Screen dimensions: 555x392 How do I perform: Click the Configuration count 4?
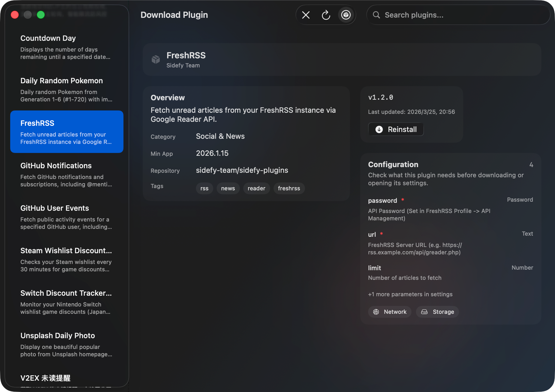(x=531, y=165)
